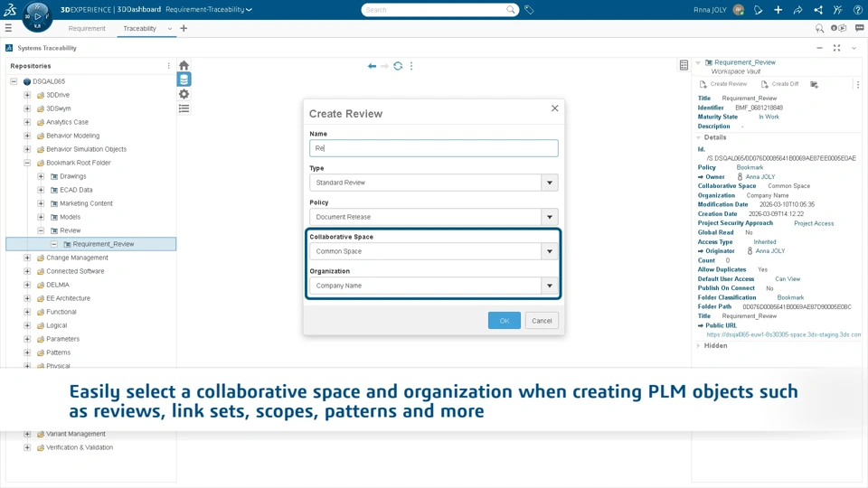Open Anna JOLY profile avatar
Viewport: 868px width, 488px height.
click(739, 9)
